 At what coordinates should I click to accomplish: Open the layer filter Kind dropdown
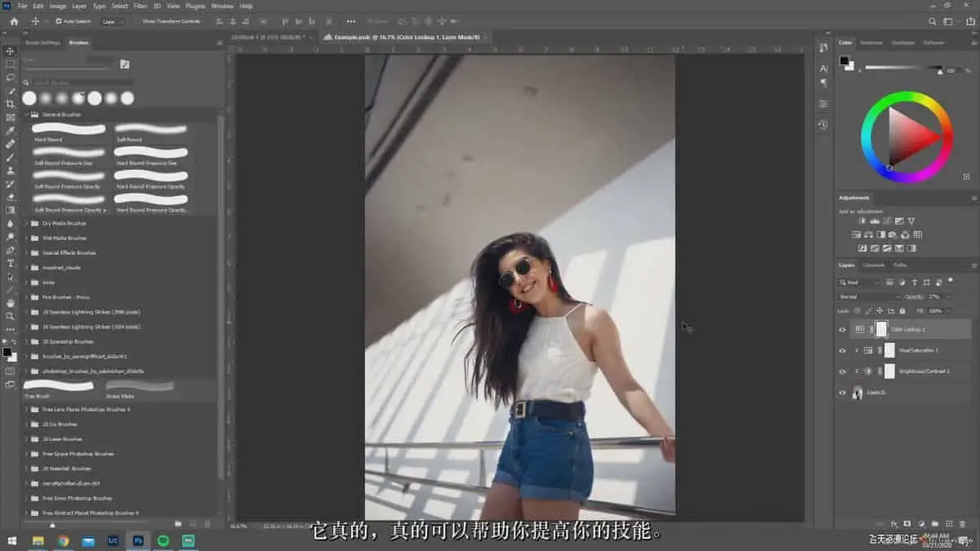tap(860, 282)
